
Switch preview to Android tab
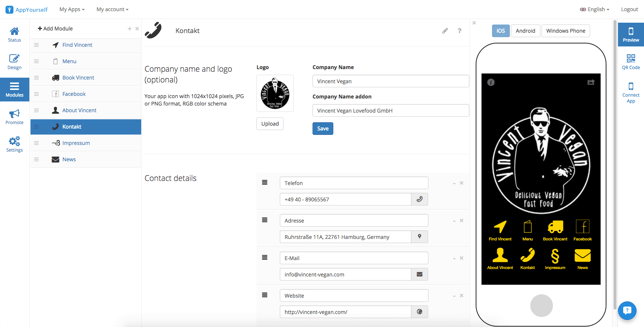click(x=525, y=31)
